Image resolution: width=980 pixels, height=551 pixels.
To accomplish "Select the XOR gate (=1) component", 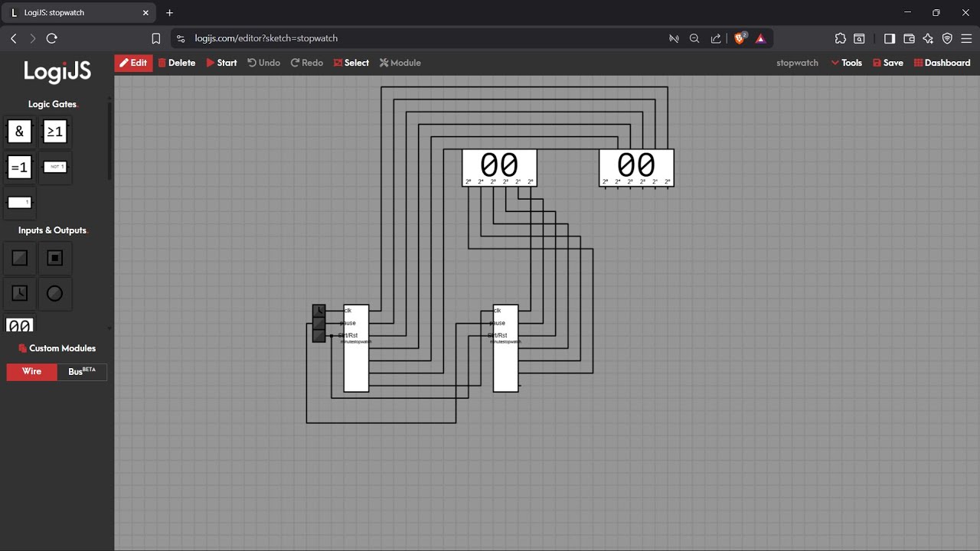I will click(x=19, y=167).
